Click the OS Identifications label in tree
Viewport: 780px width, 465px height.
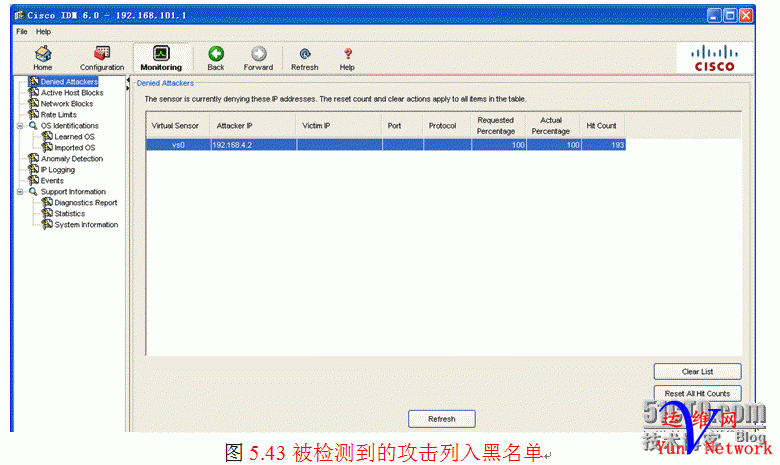[70, 126]
